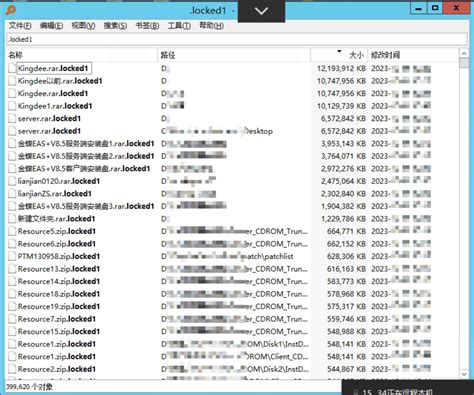
Task: Click file icon of Resource14.zip.locked1
Action: pyautogui.click(x=12, y=282)
